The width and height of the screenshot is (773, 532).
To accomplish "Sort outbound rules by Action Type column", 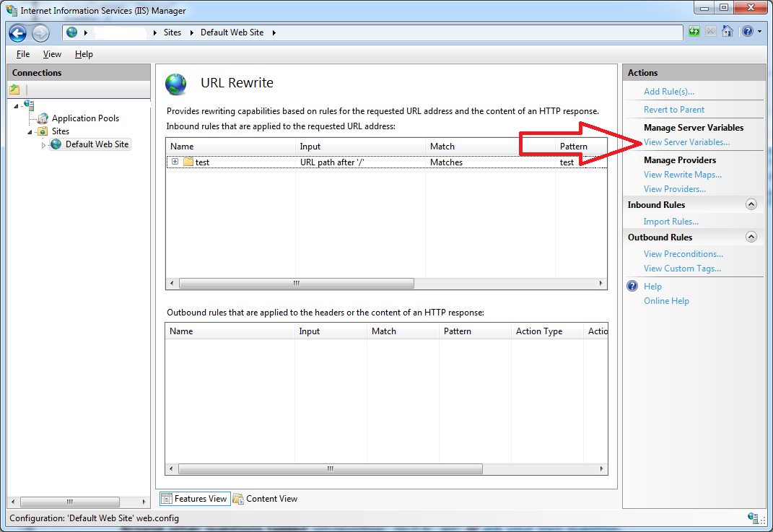I will pyautogui.click(x=547, y=331).
